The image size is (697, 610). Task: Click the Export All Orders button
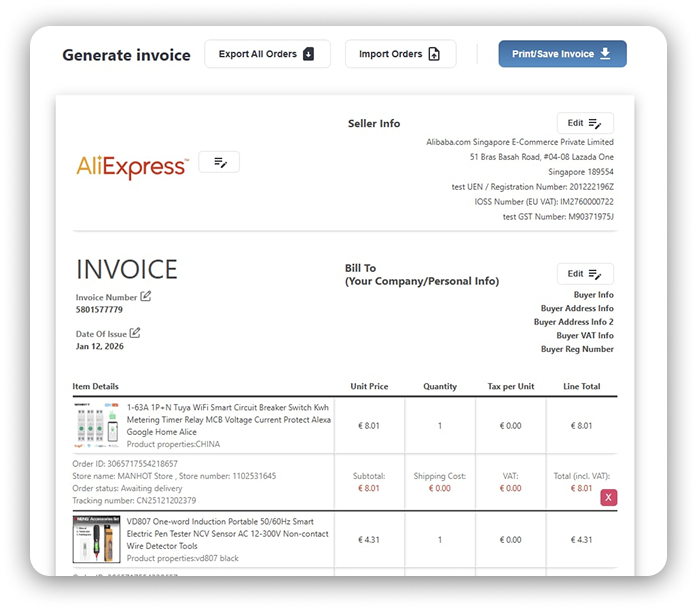[267, 54]
